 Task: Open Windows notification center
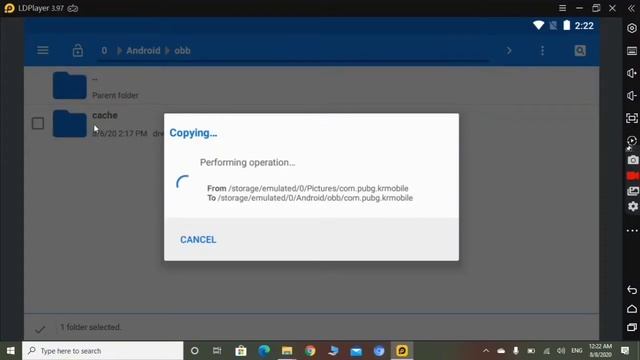point(625,351)
